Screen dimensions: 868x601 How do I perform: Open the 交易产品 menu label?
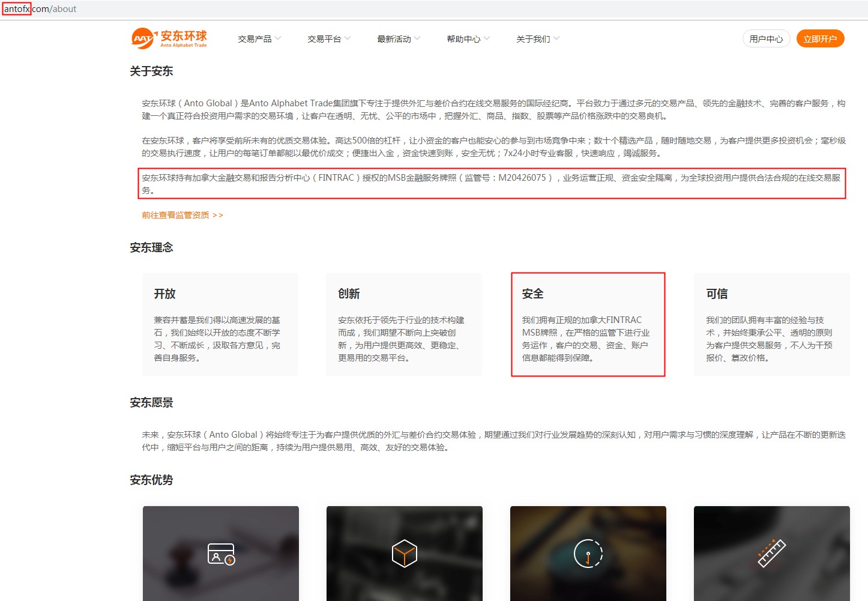(x=255, y=39)
